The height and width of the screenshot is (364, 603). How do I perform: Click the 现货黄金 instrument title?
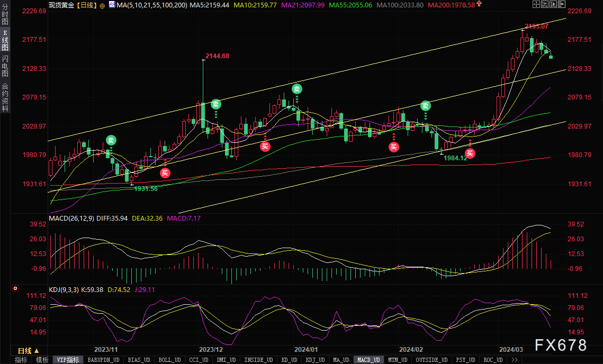point(61,5)
